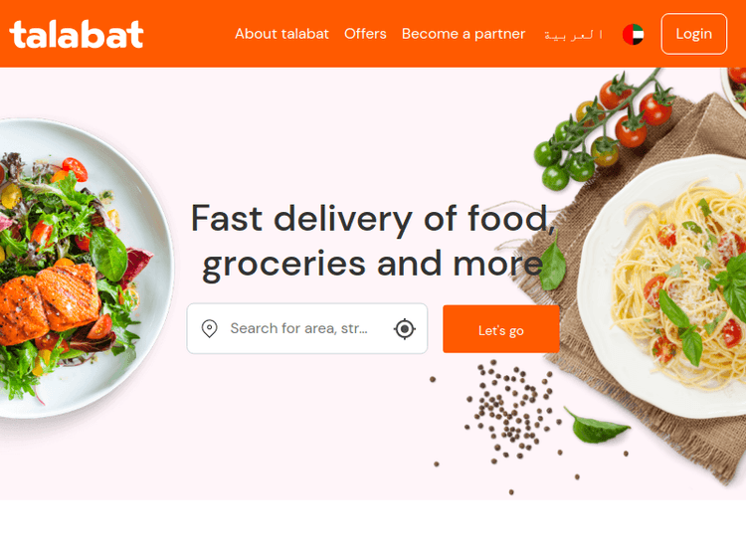Click the basil leaf beside the peppercorns
Image resolution: width=746 pixels, height=560 pixels.
pos(596,426)
